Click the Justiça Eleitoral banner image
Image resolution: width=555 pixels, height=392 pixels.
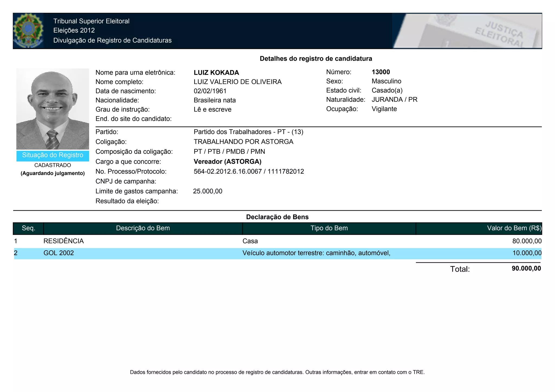[x=467, y=31]
